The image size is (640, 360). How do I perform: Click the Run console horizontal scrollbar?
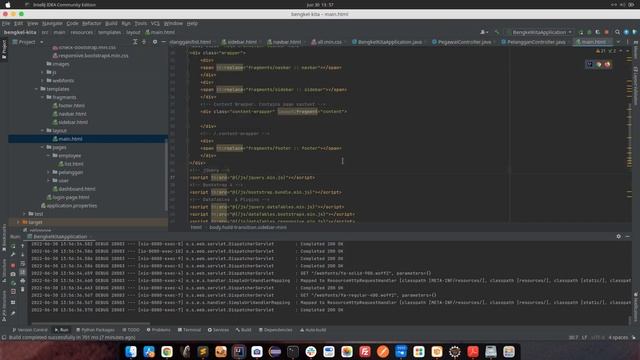click(90, 323)
